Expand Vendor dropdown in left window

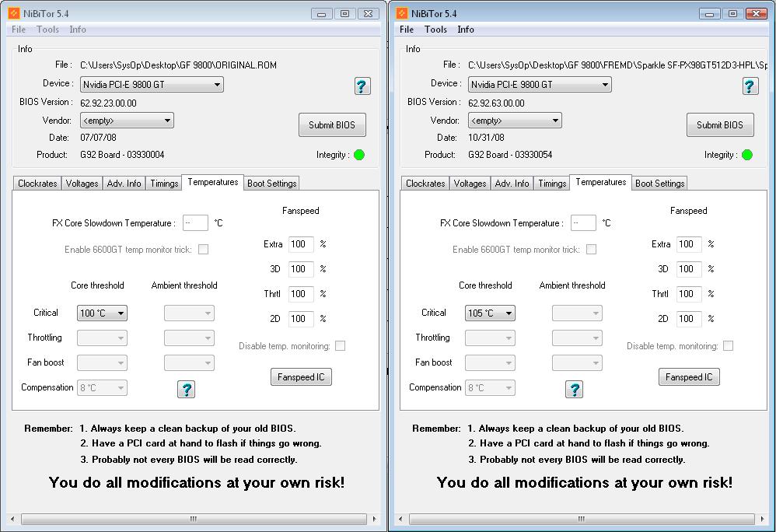[128, 121]
